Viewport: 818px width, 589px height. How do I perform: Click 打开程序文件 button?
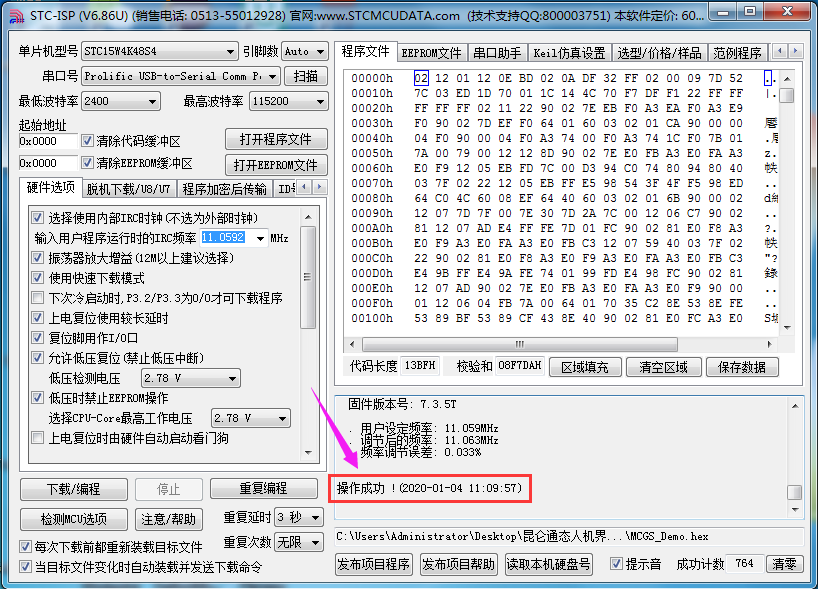[x=276, y=139]
